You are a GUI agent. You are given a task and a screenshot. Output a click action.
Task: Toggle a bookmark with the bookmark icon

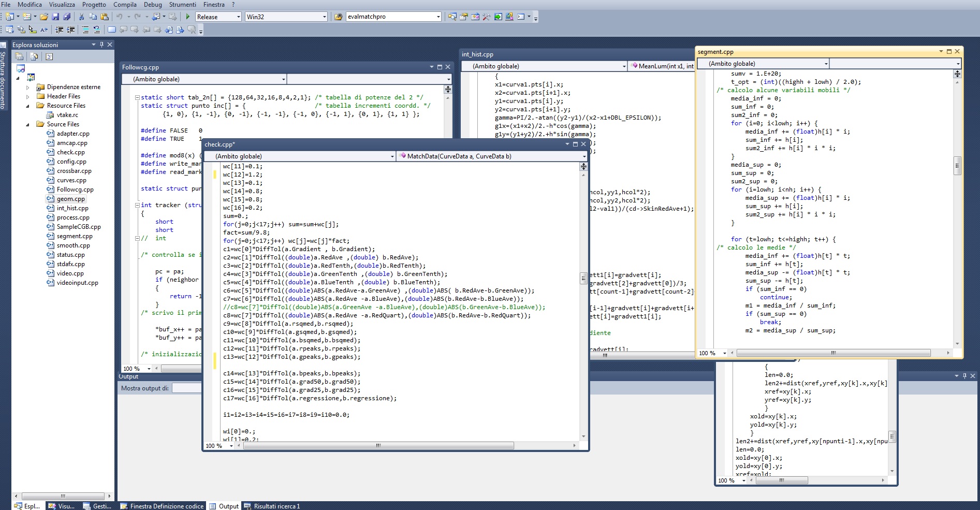112,30
